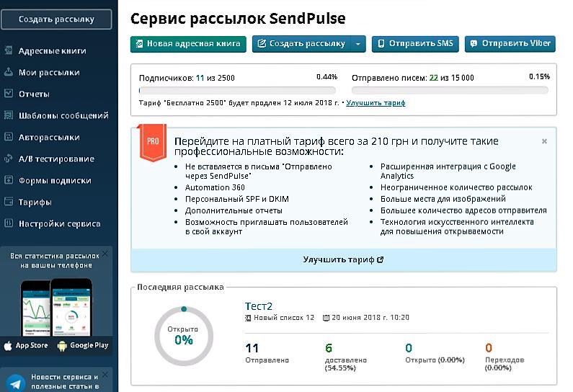Click Отправить SMS button
This screenshot has width=573, height=392.
pos(415,44)
